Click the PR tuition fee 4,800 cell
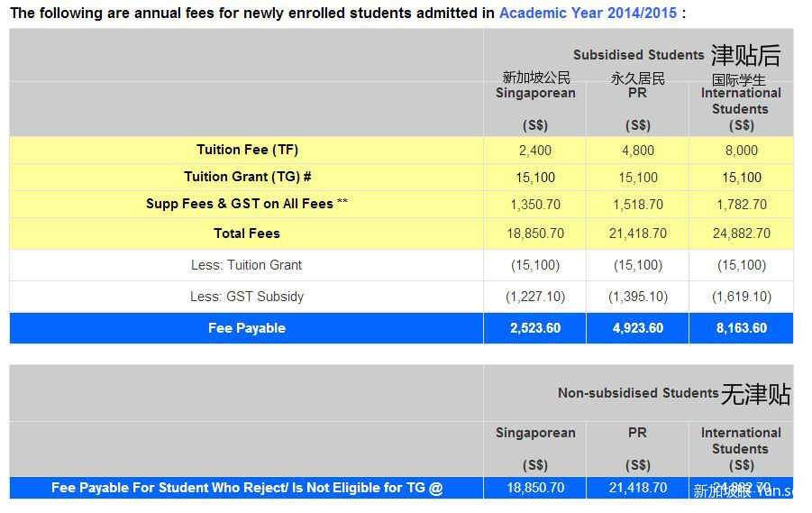This screenshot has width=812, height=513. click(638, 151)
